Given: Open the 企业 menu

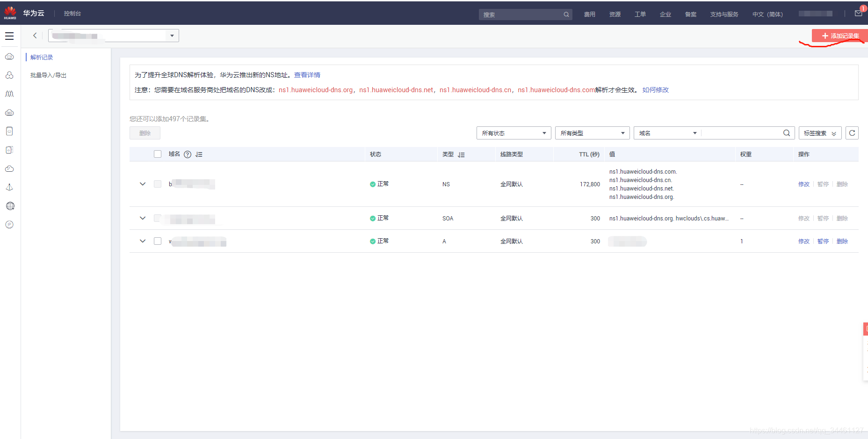Looking at the screenshot, I should click(665, 15).
